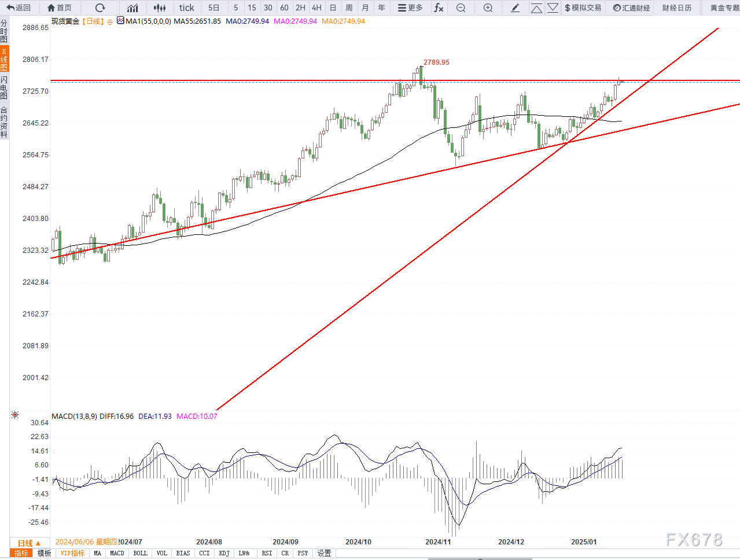Open MA1 indicator settings icon
Screen dimensions: 740x560
pyautogui.click(x=120, y=20)
